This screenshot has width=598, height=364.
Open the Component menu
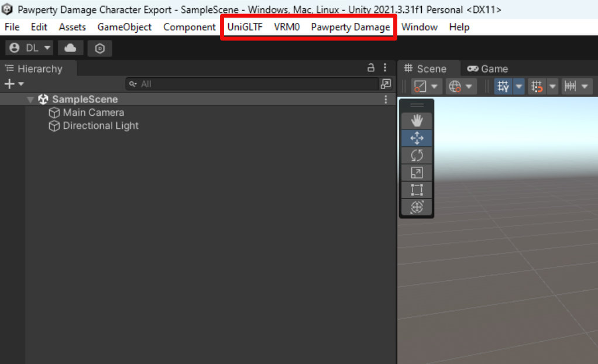point(189,27)
